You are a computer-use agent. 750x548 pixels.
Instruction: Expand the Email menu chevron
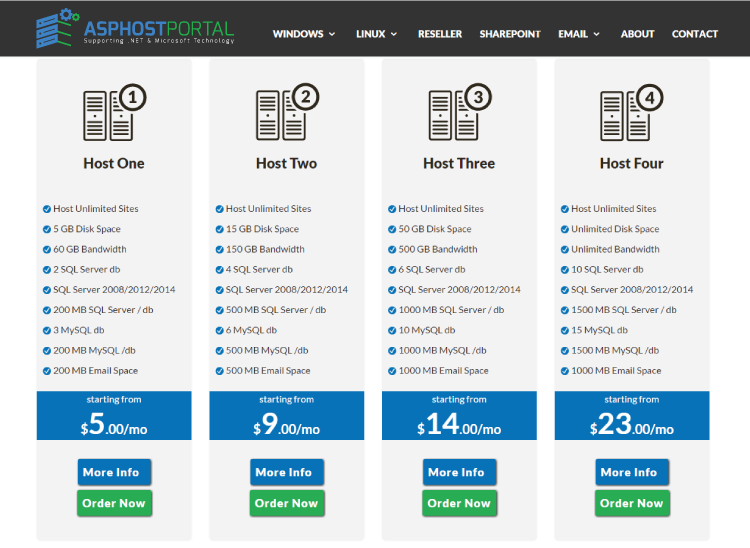tap(596, 34)
